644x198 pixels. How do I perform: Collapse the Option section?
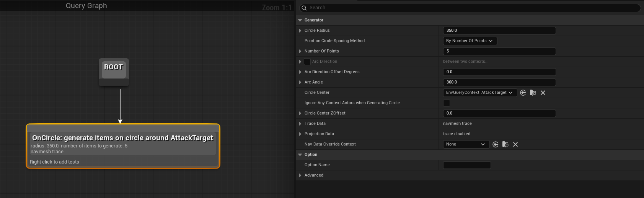click(300, 155)
